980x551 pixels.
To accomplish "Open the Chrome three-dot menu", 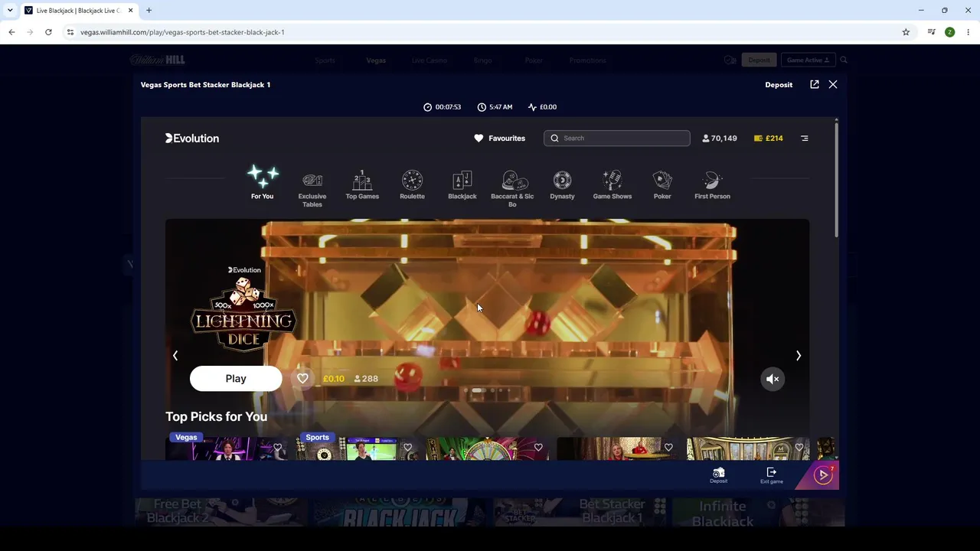I will pos(969,32).
